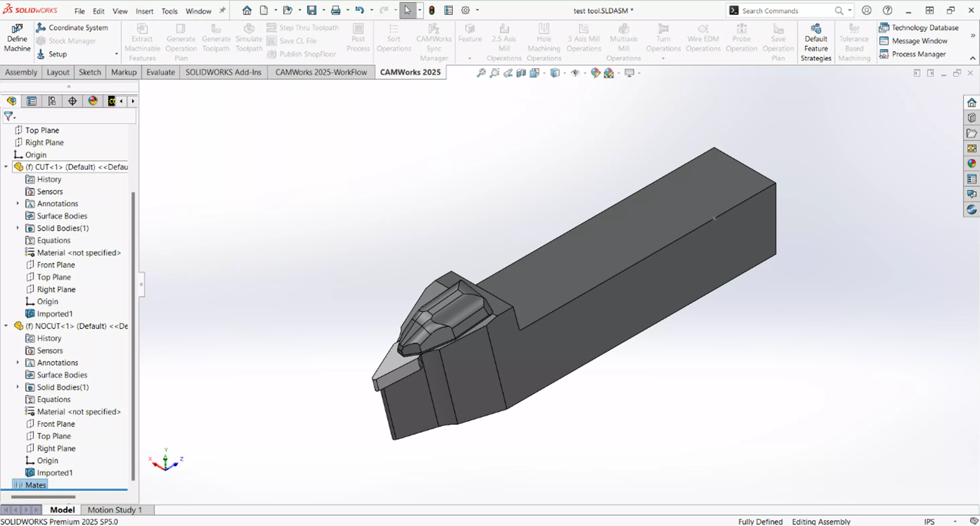
Task: Expand the Solid Bodies(1) node under NOCUT
Action: pos(17,387)
